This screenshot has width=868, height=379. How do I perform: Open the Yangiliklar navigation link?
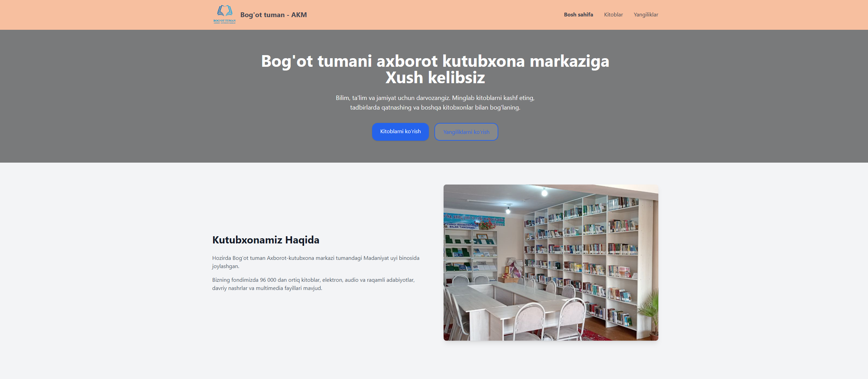[x=646, y=15]
